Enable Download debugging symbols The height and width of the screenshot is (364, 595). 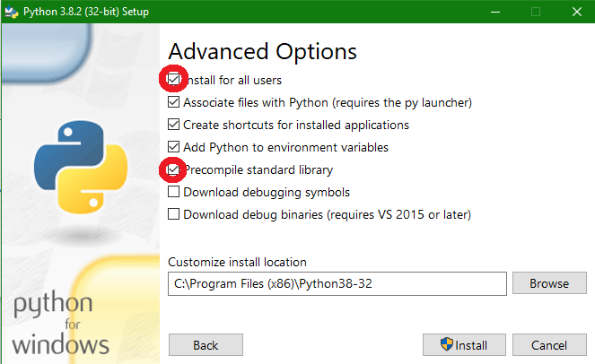click(173, 192)
